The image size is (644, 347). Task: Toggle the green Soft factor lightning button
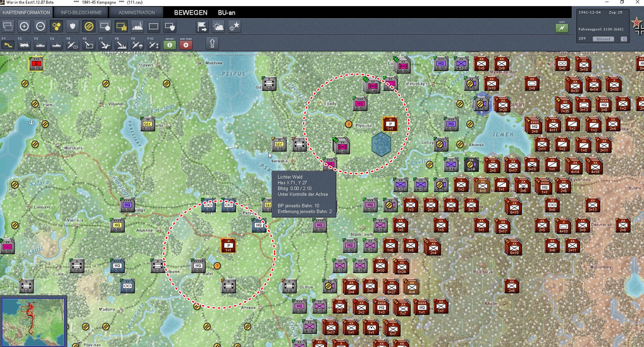(562, 28)
